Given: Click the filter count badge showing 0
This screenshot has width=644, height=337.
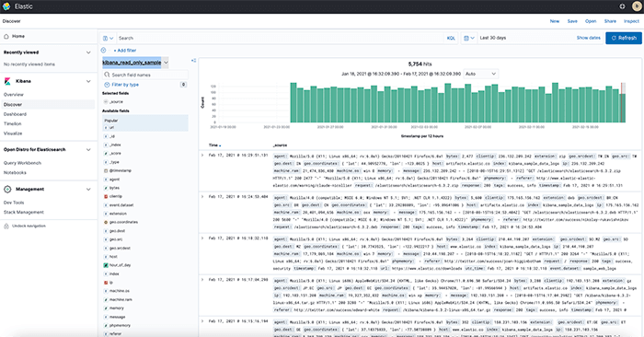Looking at the screenshot, I should point(183,85).
